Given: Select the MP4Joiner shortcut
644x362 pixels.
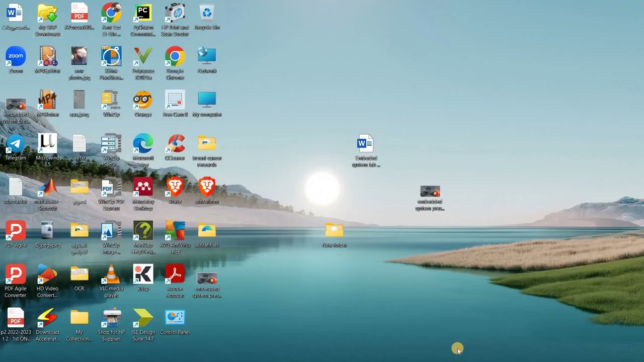Looking at the screenshot, I should pyautogui.click(x=47, y=104).
